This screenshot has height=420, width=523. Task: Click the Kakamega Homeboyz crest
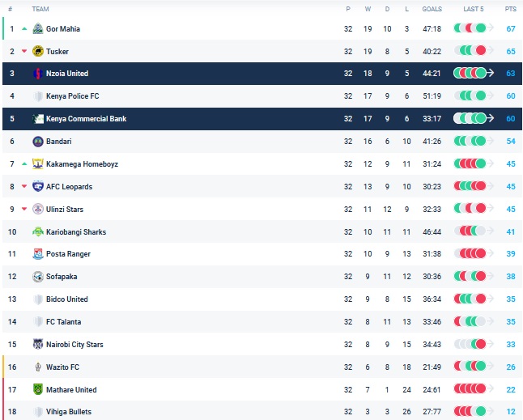(38, 164)
